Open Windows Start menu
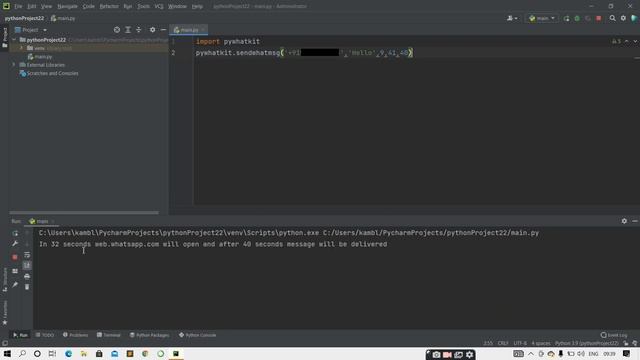 pyautogui.click(x=7, y=354)
